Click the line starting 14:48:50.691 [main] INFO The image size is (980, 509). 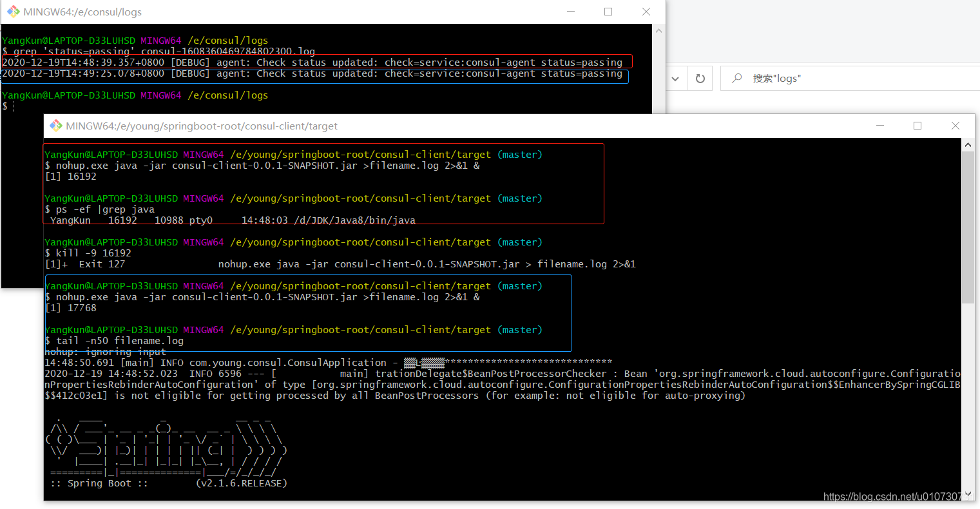(328, 363)
